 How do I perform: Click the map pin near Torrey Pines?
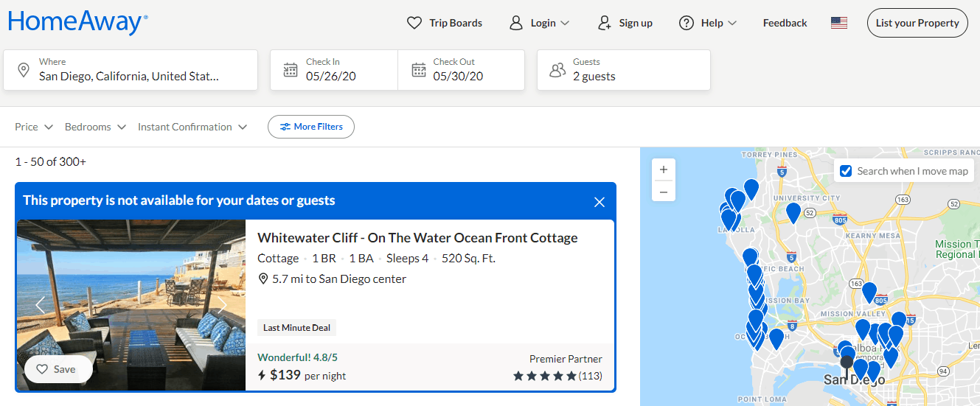point(751,189)
